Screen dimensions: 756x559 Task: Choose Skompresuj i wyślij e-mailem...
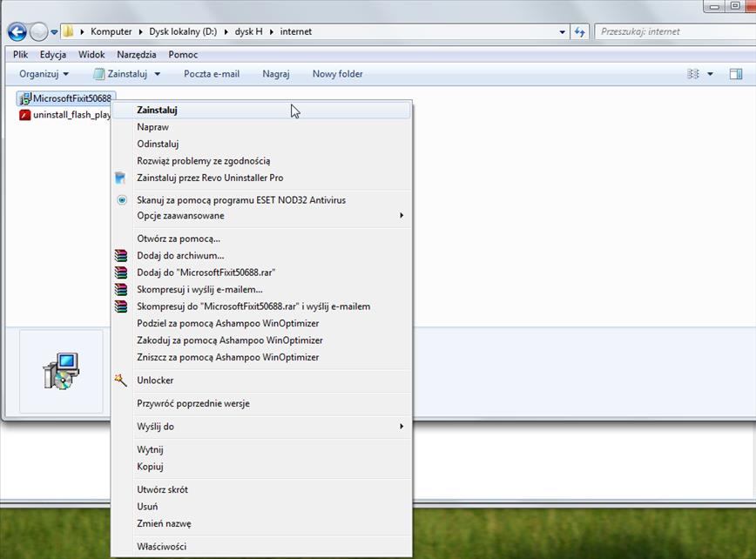(x=261, y=290)
